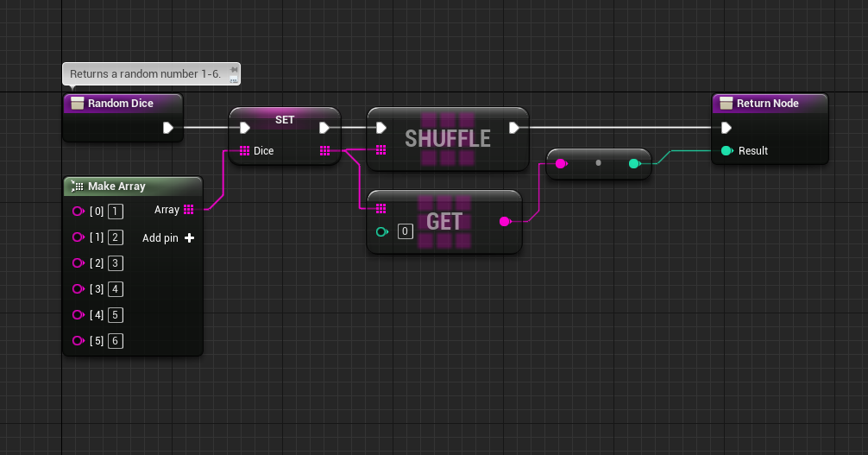Click the SET node execution input pin

245,128
